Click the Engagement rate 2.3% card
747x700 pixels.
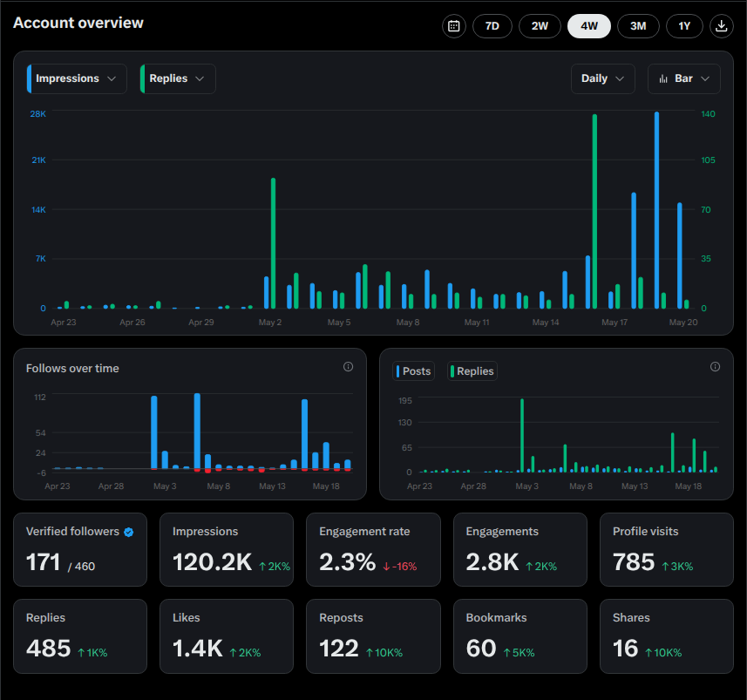tap(373, 549)
